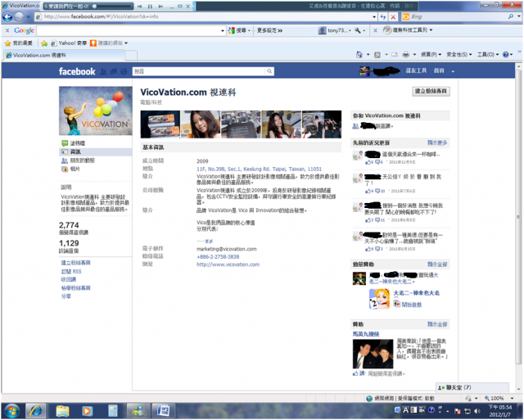This screenshot has width=524, height=420.
Task: Click the marketing@vicovation.com email text
Action: pos(226,249)
